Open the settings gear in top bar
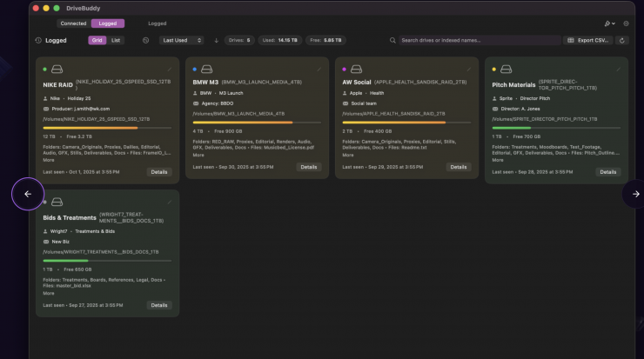The image size is (644, 359). (625, 23)
